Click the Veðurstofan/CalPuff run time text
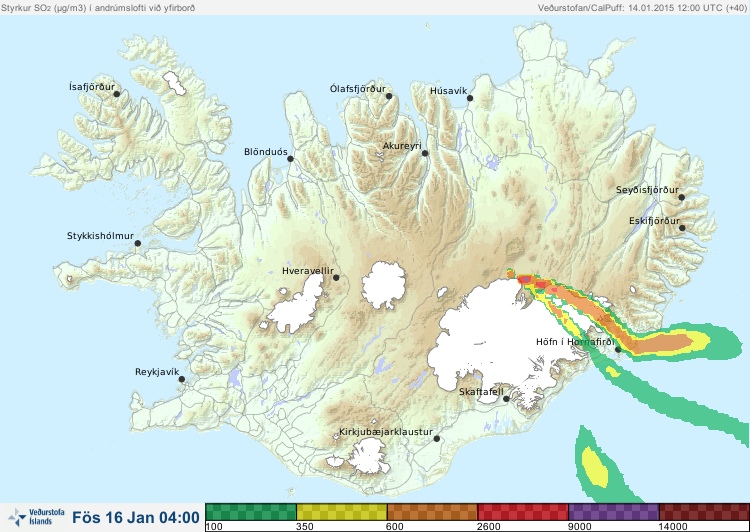 coord(642,8)
